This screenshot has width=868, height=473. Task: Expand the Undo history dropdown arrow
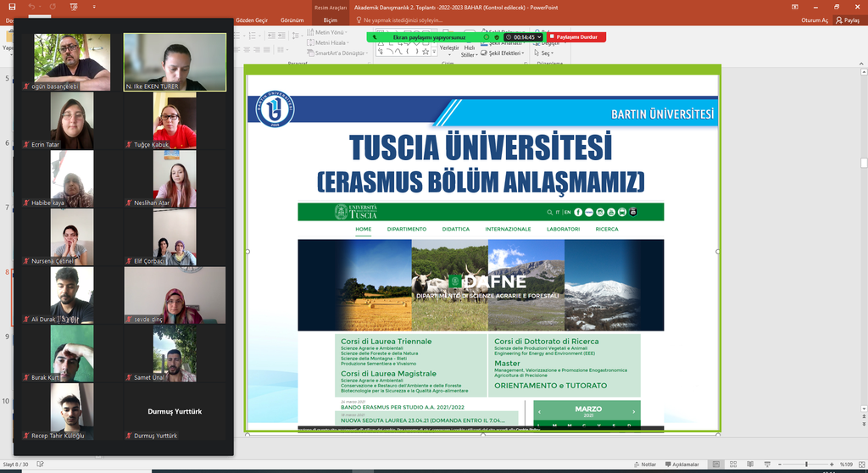(x=40, y=7)
